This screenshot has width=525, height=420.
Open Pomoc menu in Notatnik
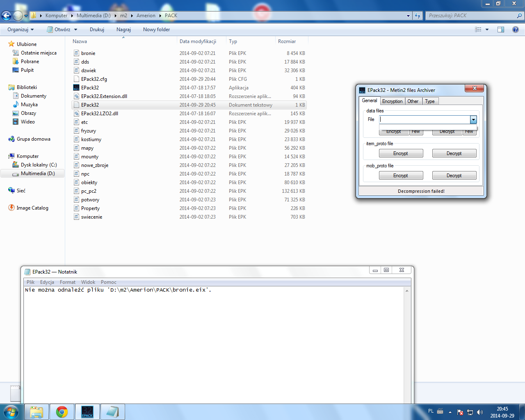(x=109, y=282)
